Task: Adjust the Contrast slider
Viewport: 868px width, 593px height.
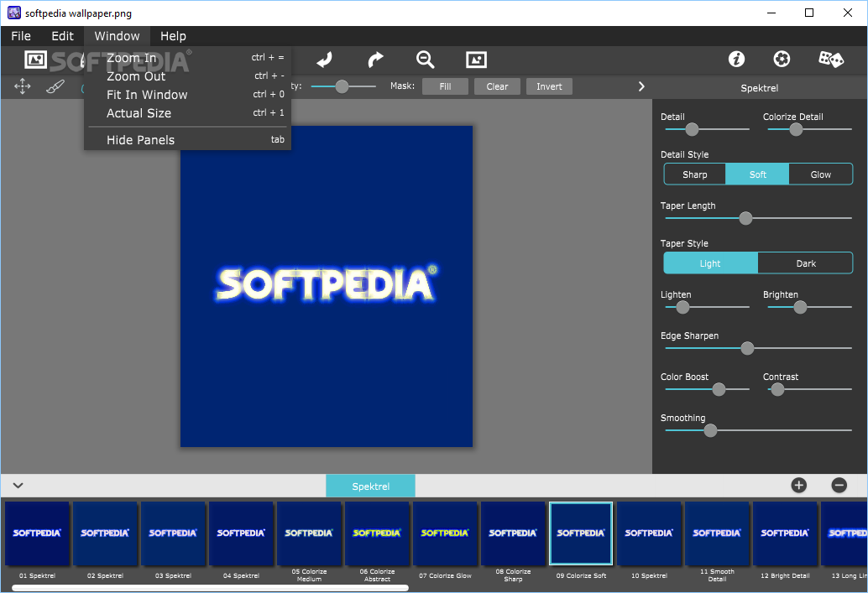Action: tap(777, 389)
